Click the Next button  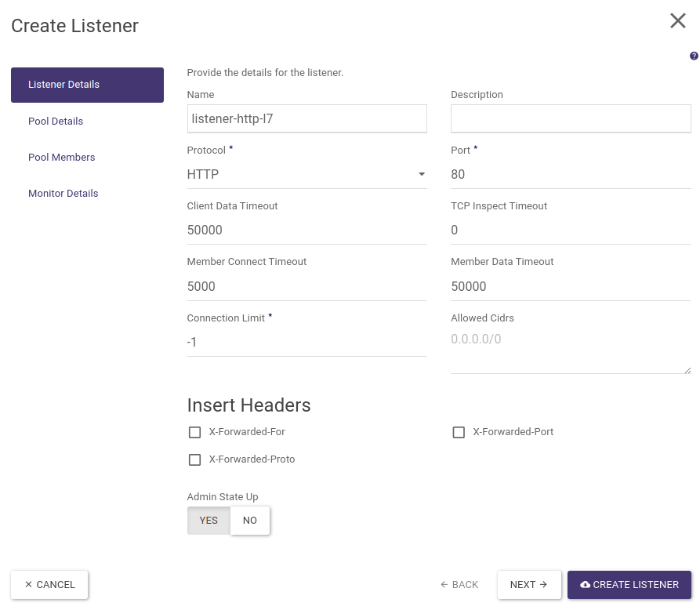(528, 585)
